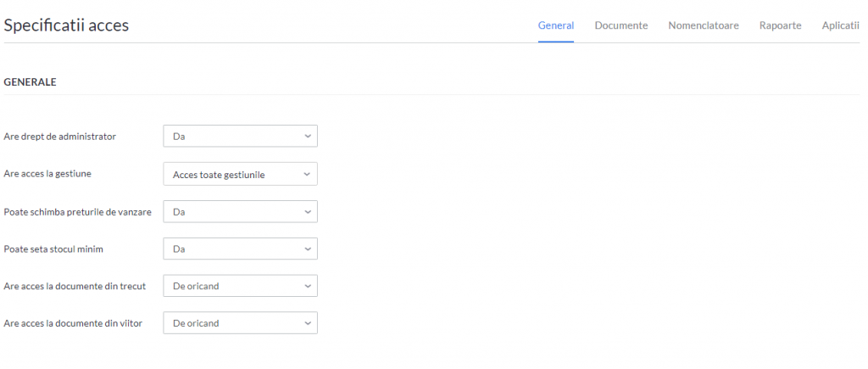This screenshot has height=369, width=868.
Task: Click the chevron beside Acces toate gestiunile
Action: (x=308, y=174)
